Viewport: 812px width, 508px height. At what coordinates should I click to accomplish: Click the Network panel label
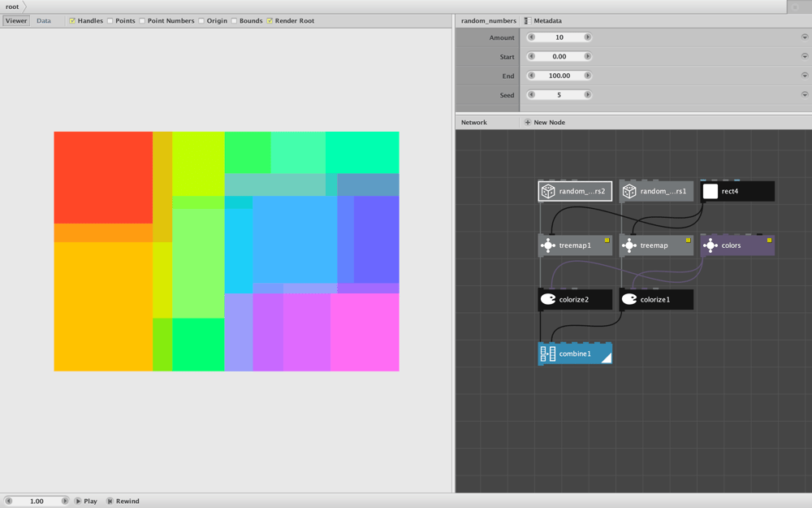coord(474,123)
